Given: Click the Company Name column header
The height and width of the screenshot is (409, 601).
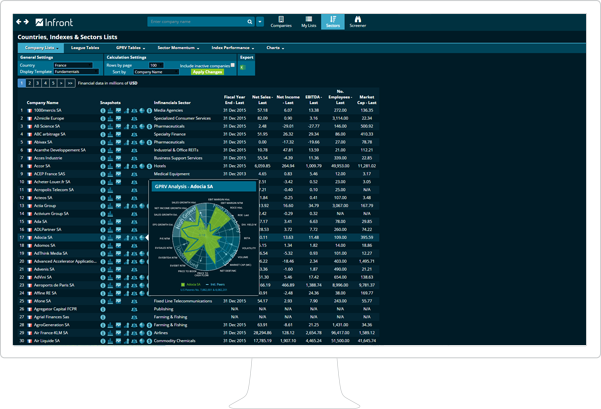Looking at the screenshot, I should 43,103.
